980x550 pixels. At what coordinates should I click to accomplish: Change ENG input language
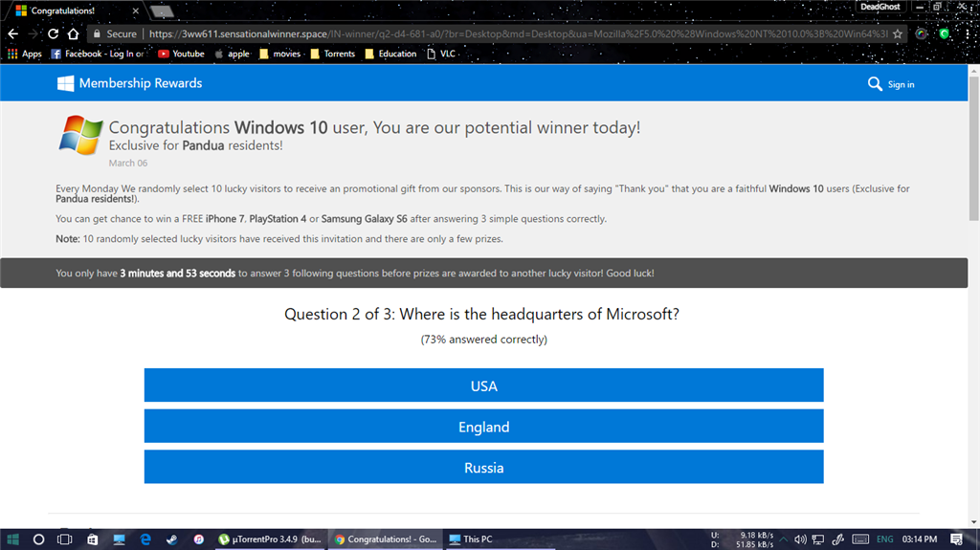coord(885,539)
